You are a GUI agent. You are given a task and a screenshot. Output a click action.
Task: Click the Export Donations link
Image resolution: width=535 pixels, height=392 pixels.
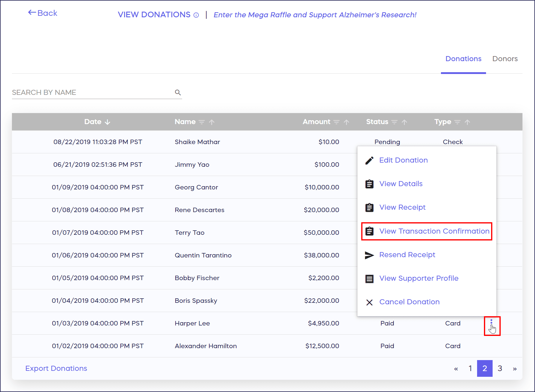[56, 368]
